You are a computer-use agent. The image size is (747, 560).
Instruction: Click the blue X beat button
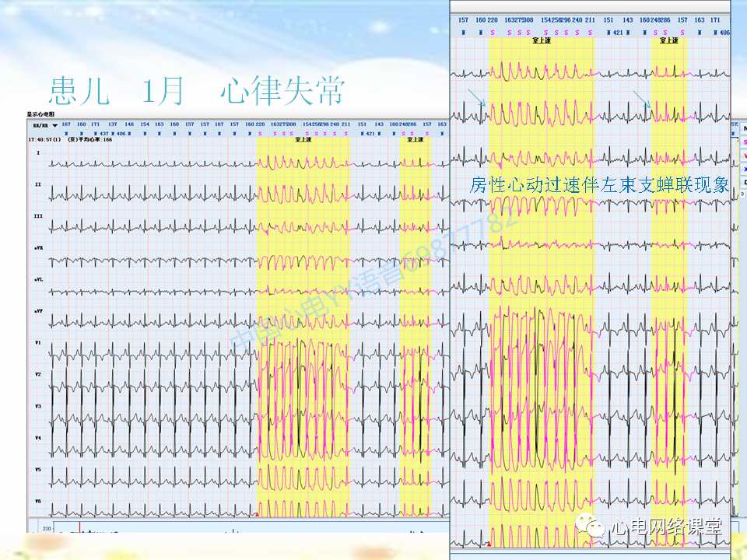(744, 169)
